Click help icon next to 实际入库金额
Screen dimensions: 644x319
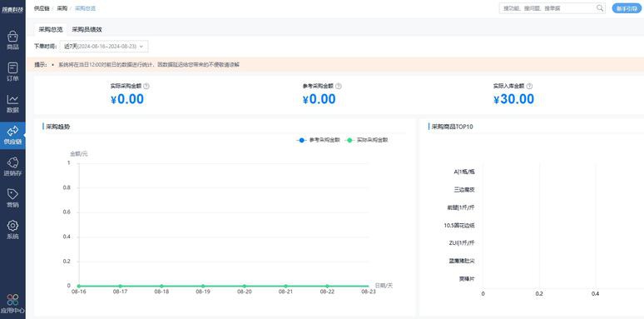pyautogui.click(x=529, y=87)
